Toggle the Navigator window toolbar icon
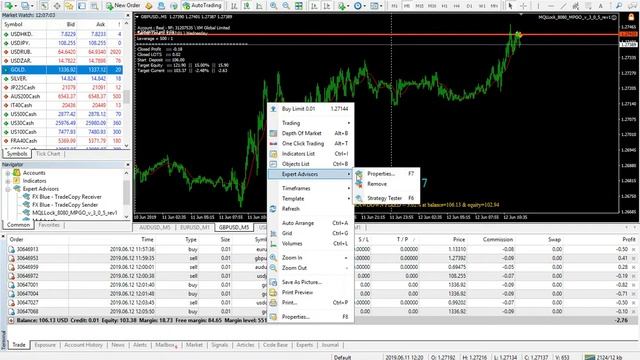Screen dimensions: 640x360 pos(69,6)
